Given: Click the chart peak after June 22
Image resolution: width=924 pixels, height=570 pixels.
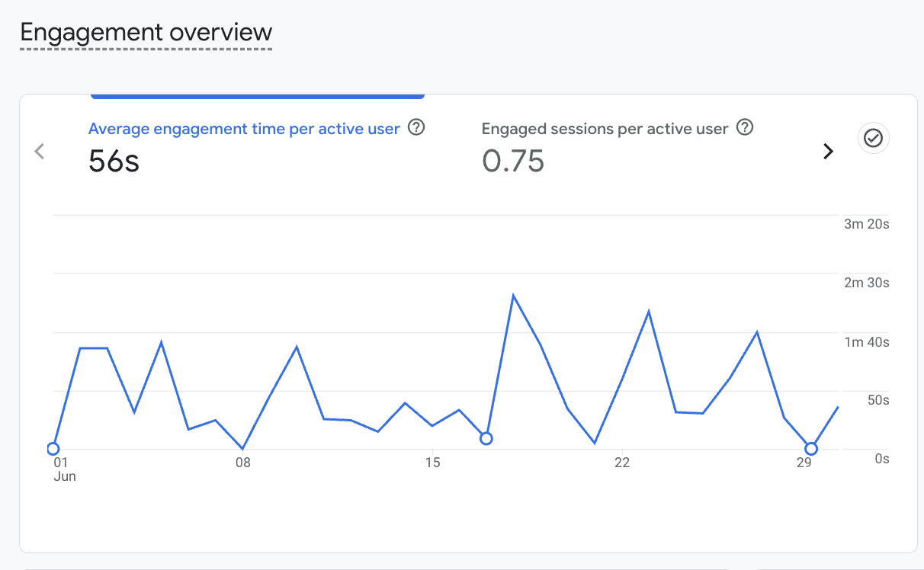Looking at the screenshot, I should (x=649, y=312).
